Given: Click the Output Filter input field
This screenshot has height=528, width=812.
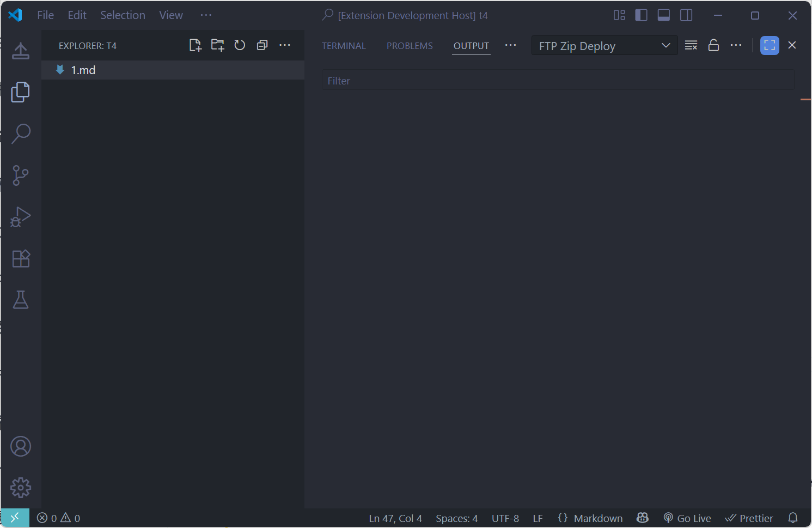Looking at the screenshot, I should tap(558, 81).
